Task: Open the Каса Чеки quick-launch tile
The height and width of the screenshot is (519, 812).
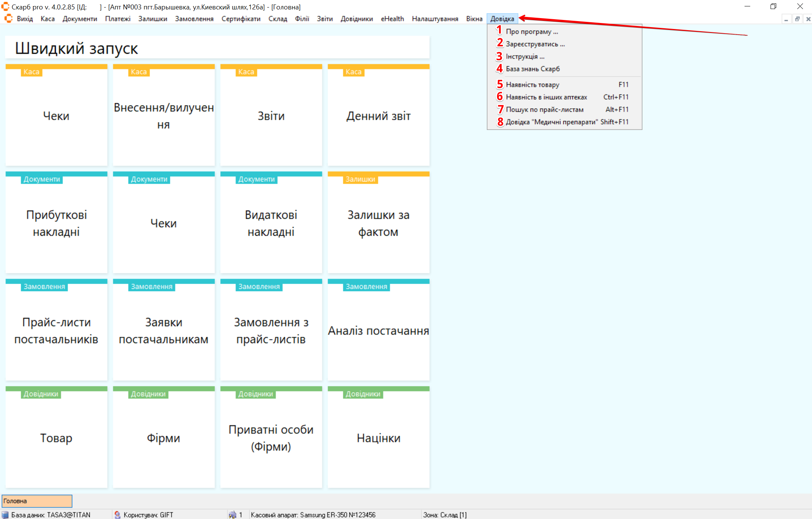Action: point(56,116)
